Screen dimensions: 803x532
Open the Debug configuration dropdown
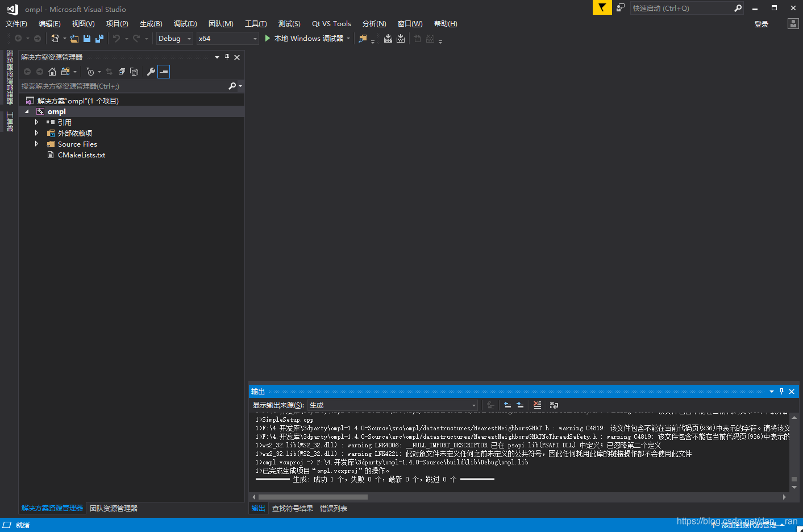pyautogui.click(x=174, y=38)
